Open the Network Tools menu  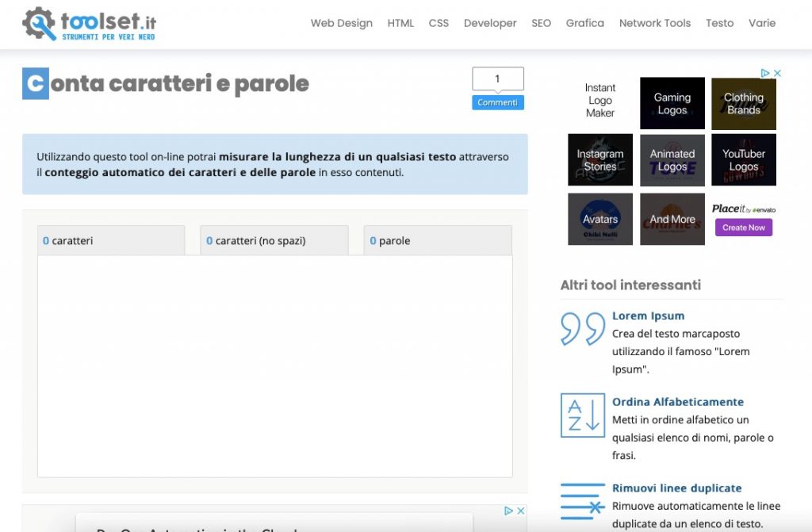pyautogui.click(x=654, y=23)
